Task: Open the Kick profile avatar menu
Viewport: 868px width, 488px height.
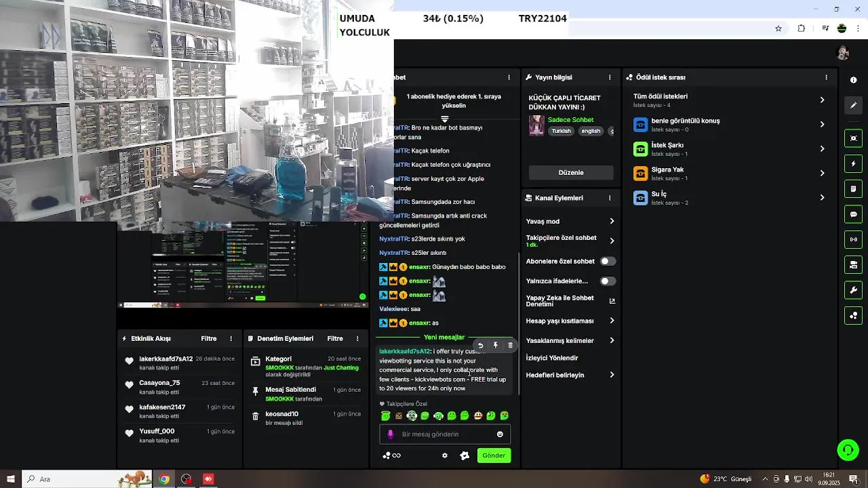Action: [843, 53]
